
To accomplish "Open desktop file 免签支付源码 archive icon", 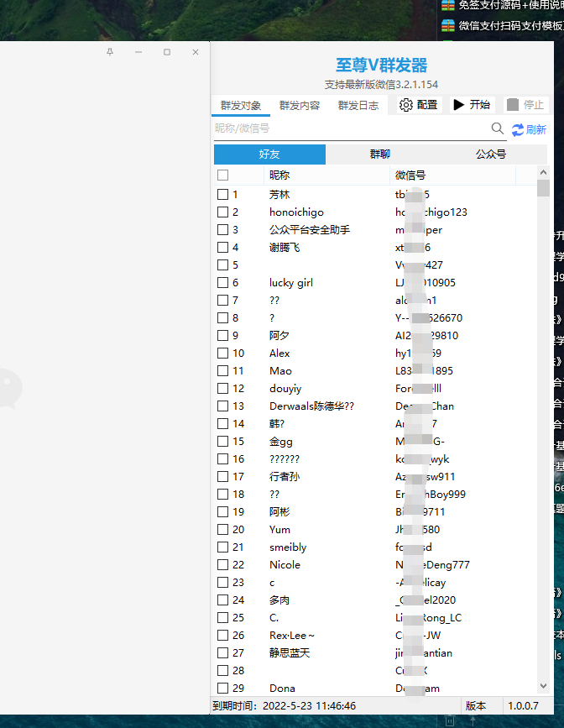I will pyautogui.click(x=448, y=5).
